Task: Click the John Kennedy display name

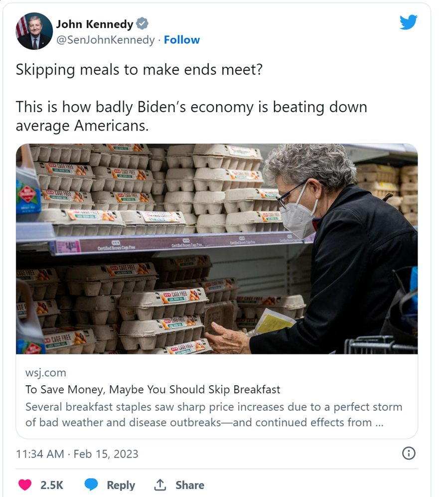Action: [95, 24]
